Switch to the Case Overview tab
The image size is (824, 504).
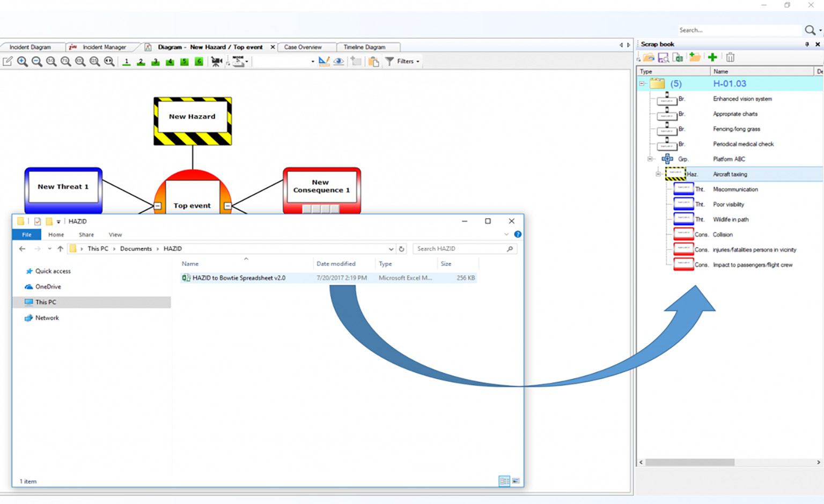(x=303, y=47)
